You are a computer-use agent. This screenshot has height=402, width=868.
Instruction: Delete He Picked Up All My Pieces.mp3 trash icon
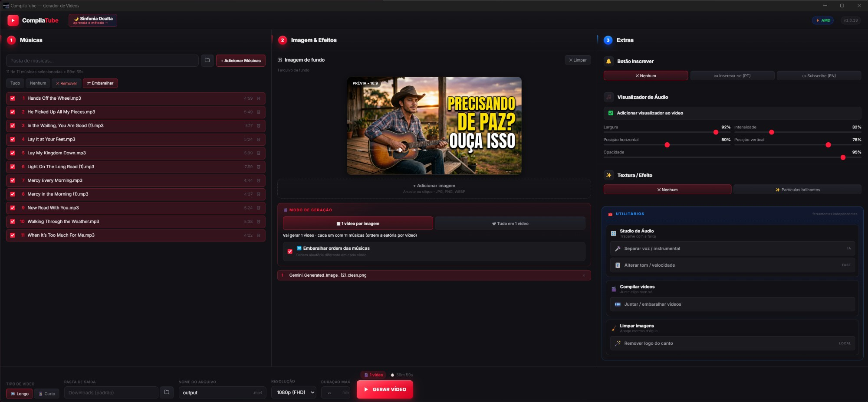tap(259, 112)
